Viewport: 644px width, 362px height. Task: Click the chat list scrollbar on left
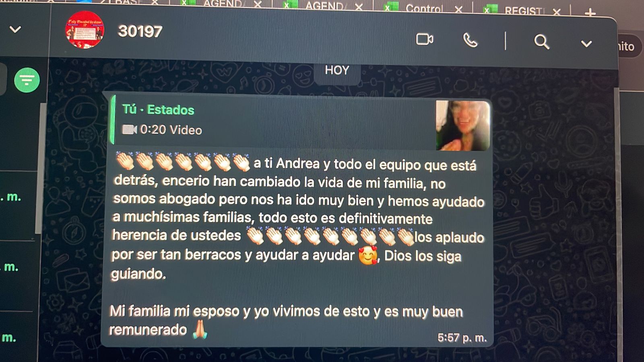39,168
